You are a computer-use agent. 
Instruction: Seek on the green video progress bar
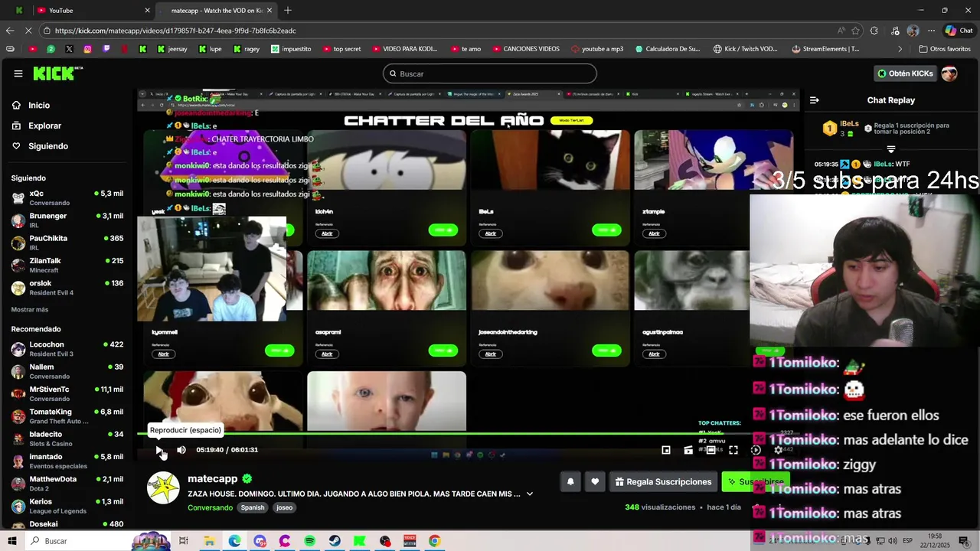(x=467, y=435)
